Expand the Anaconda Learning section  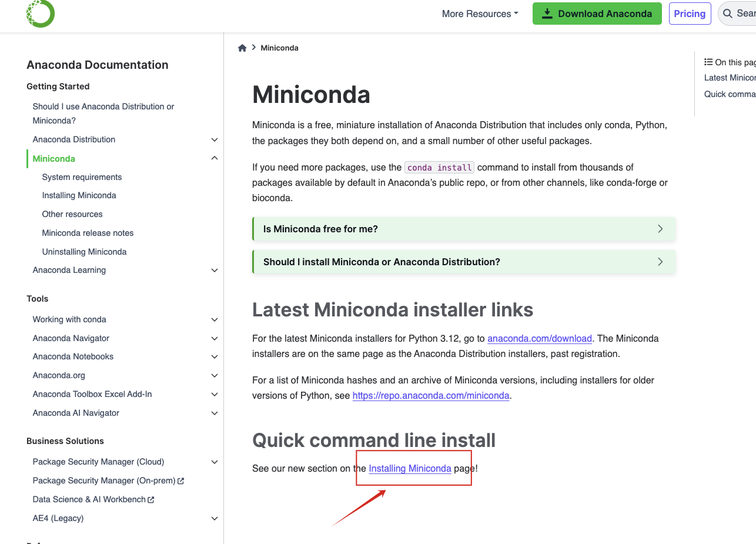pyautogui.click(x=215, y=270)
